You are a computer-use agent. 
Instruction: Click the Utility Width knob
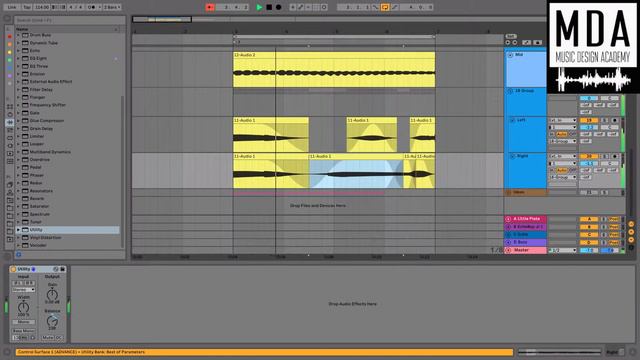[x=23, y=307]
